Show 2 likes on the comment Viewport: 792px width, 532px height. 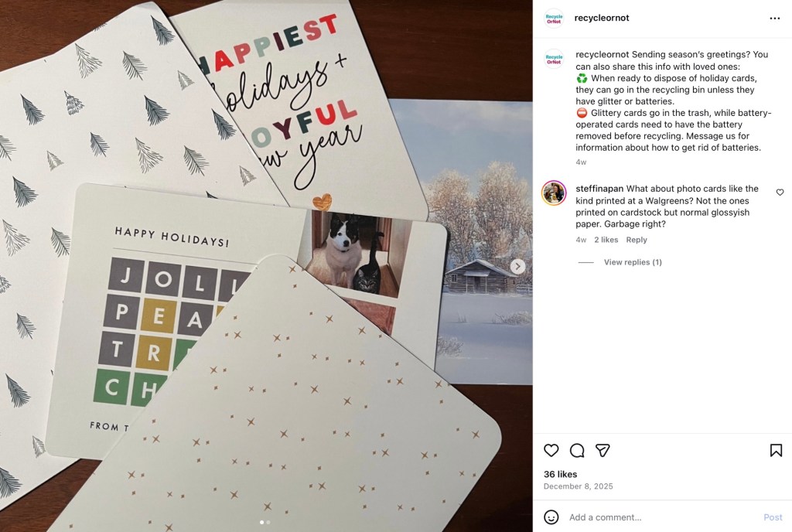(x=606, y=240)
